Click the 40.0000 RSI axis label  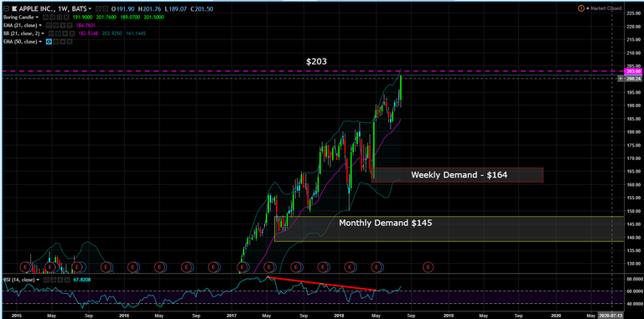pyautogui.click(x=635, y=303)
